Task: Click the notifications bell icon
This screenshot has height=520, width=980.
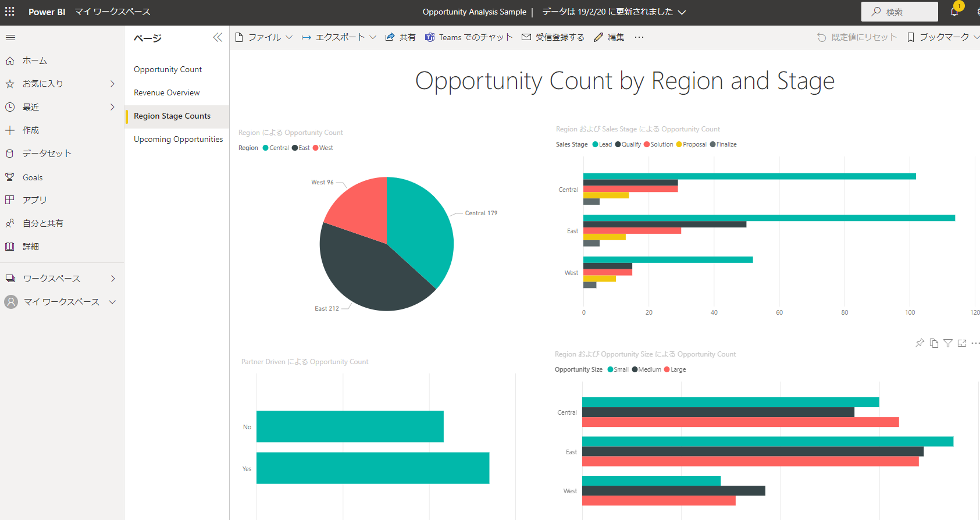Action: click(x=954, y=12)
